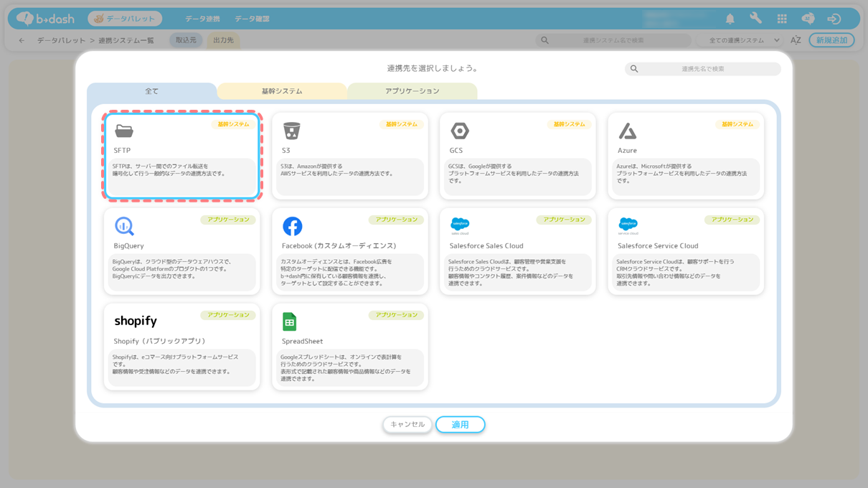The image size is (868, 488).
Task: Click the search magnifier in the dialog
Action: point(634,69)
